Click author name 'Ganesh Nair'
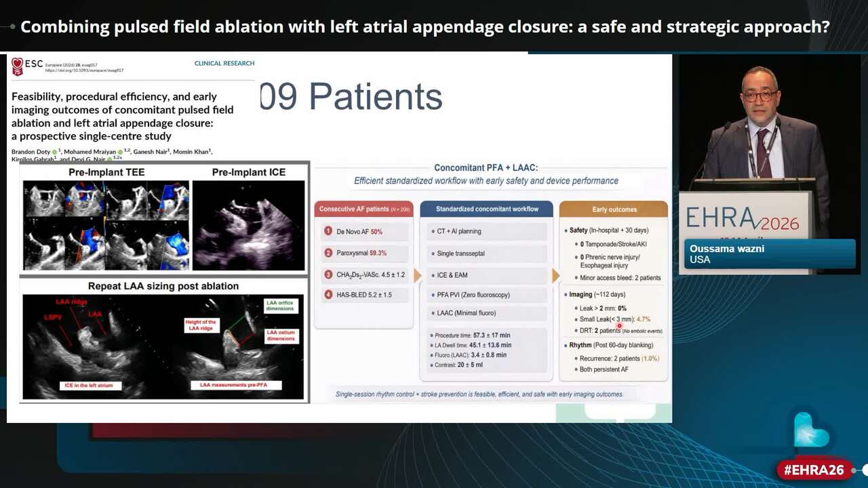Screen dimensions: 868x488 (x=152, y=152)
